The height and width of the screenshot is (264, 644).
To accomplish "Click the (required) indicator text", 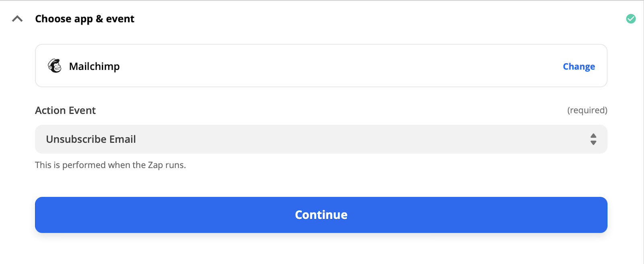I will (x=587, y=110).
